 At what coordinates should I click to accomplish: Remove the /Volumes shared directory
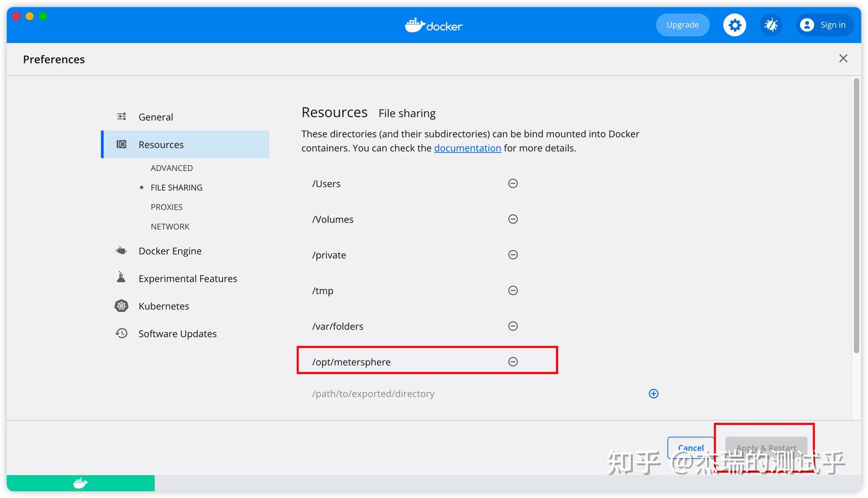coord(513,219)
